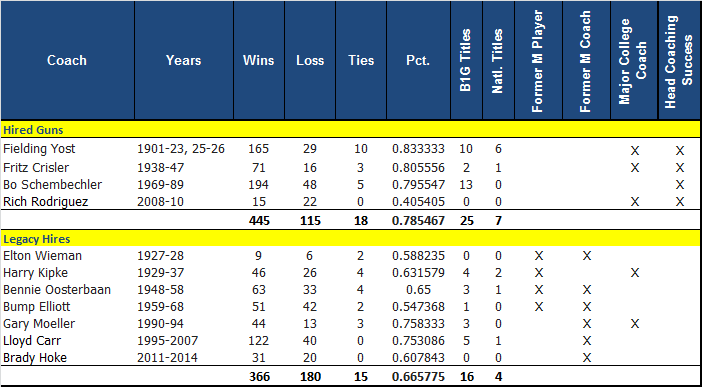Click the Bennie Oosterbaan name cell
The image size is (702, 387).
click(57, 290)
